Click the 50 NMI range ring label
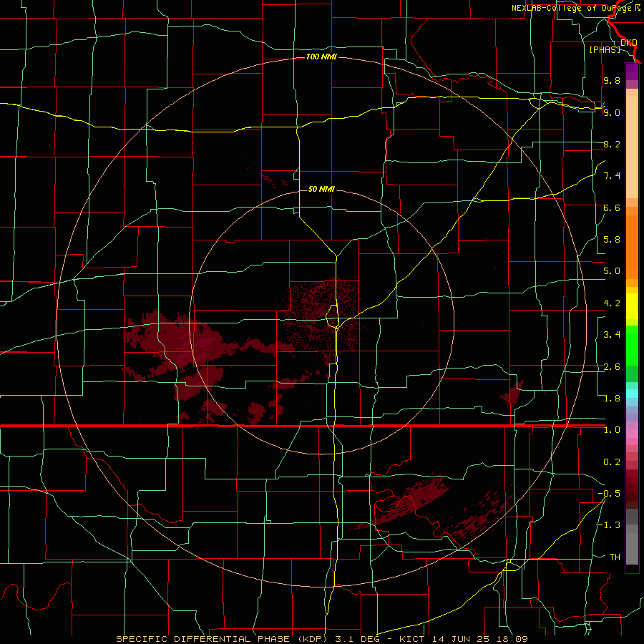The image size is (644, 644). [x=321, y=189]
